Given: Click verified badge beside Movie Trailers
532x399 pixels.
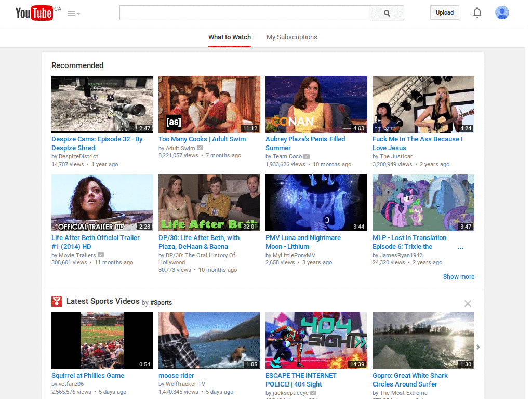Looking at the screenshot, I should click(101, 255).
